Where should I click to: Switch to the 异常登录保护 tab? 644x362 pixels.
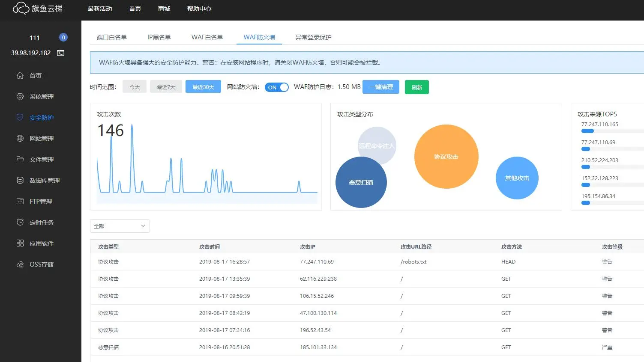point(313,37)
